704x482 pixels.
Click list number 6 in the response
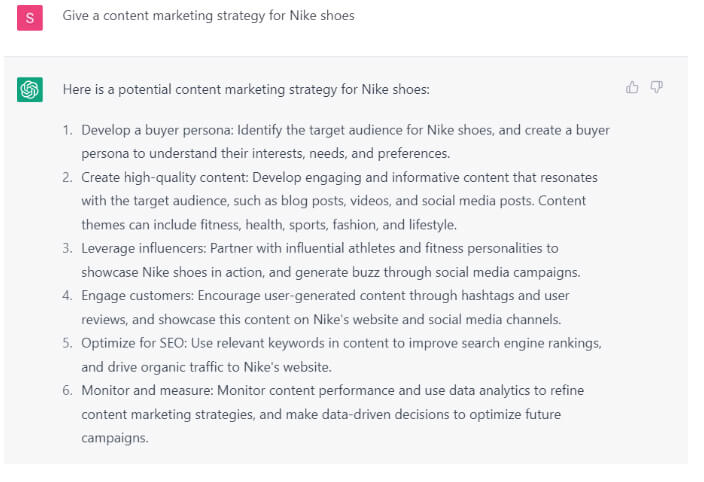(67, 390)
